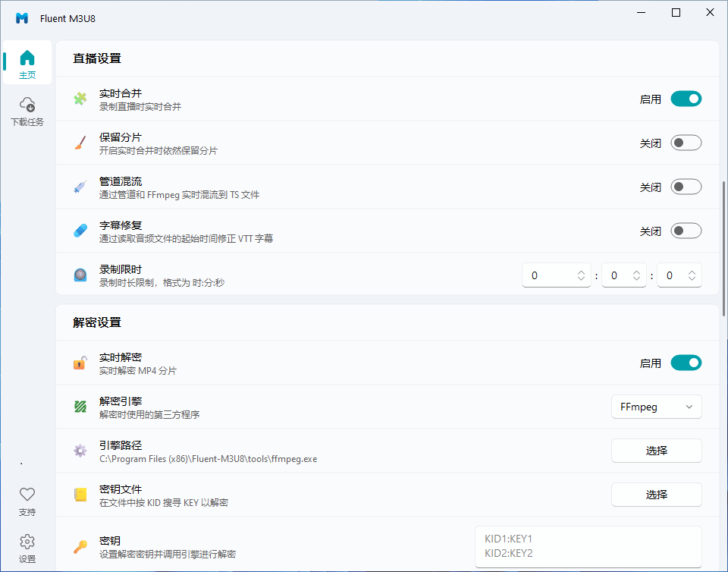Click the pill icon for 字幕修复
The height and width of the screenshot is (572, 728).
pyautogui.click(x=80, y=231)
